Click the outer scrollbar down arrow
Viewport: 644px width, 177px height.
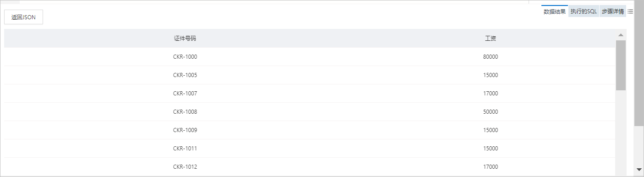[639, 169]
